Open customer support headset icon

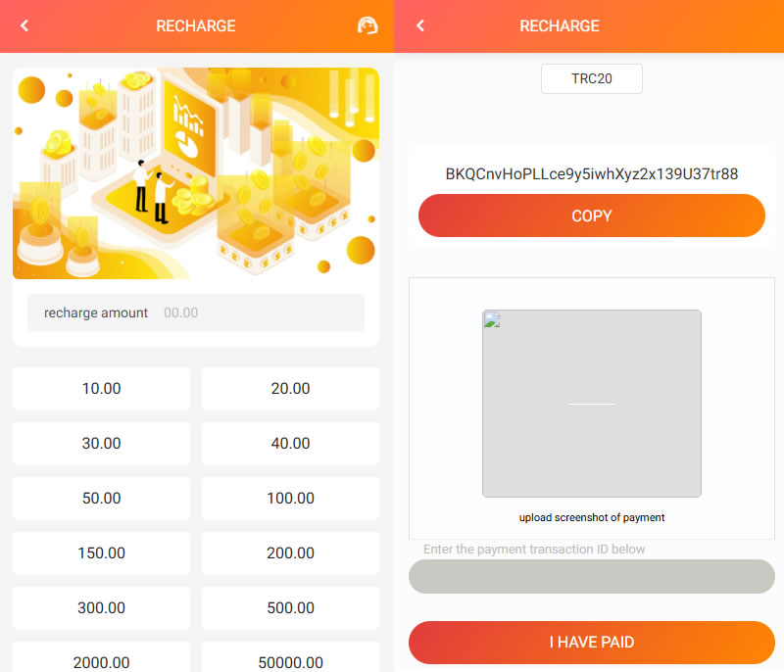click(367, 26)
